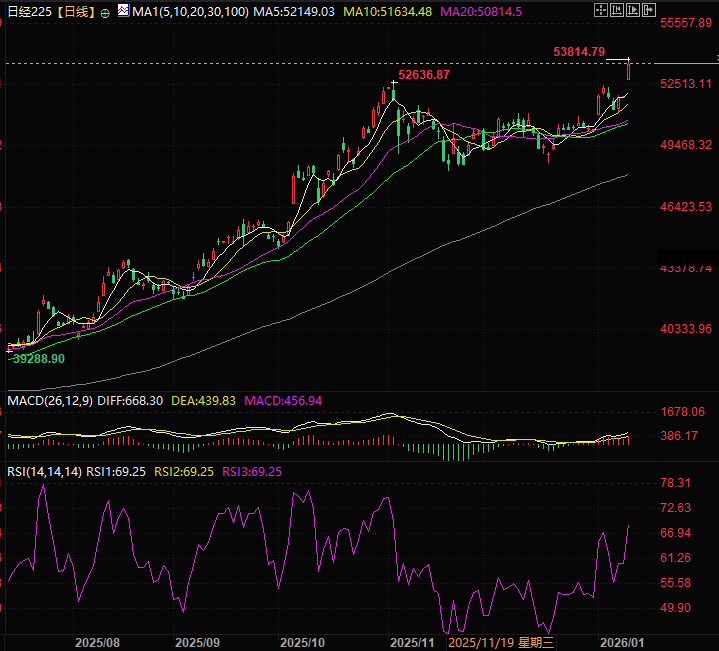Click the 2026/01 label on time axis
The height and width of the screenshot is (651, 719).
pos(622,641)
